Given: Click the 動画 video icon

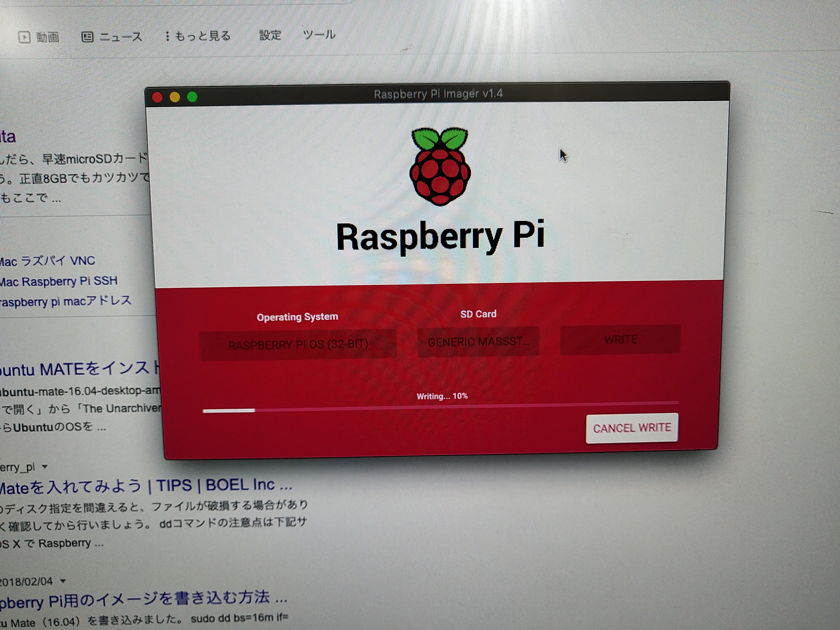Looking at the screenshot, I should [25, 37].
